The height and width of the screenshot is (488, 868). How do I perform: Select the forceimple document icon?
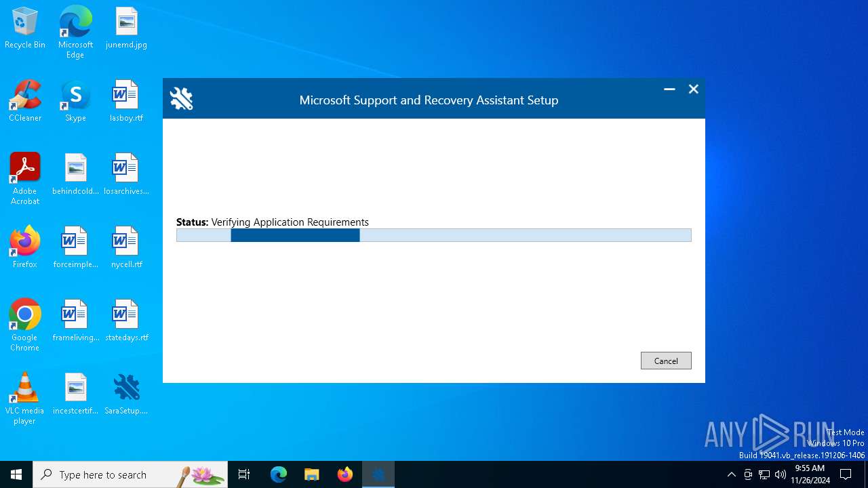click(75, 247)
